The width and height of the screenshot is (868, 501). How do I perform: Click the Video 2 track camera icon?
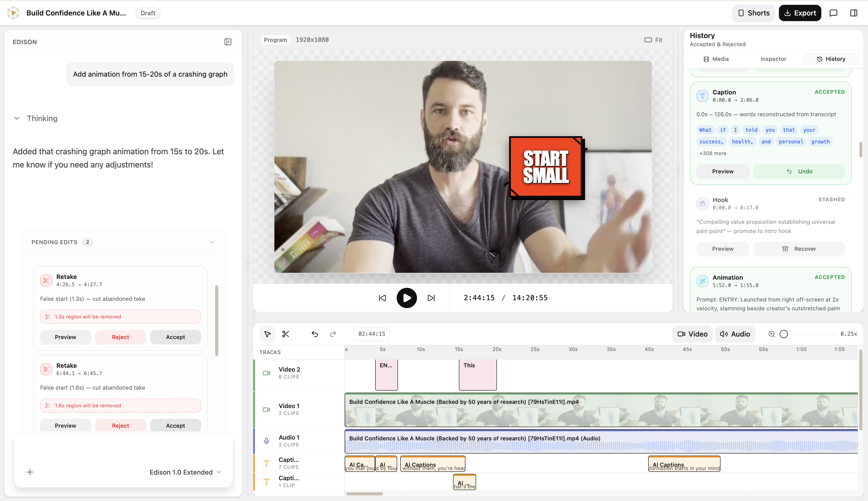click(x=266, y=373)
